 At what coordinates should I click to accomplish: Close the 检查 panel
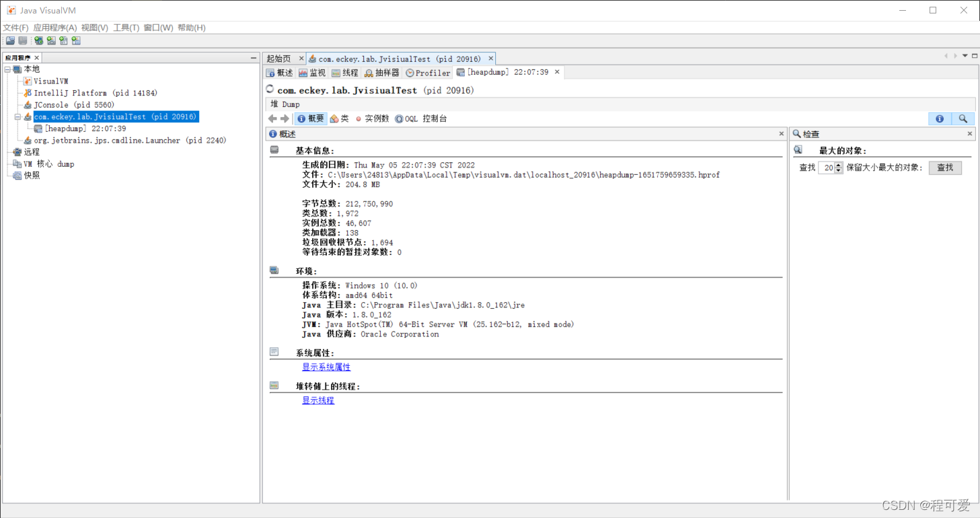point(970,134)
